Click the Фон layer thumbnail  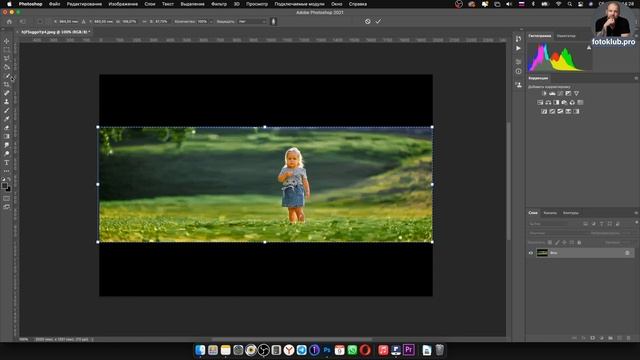pyautogui.click(x=542, y=253)
